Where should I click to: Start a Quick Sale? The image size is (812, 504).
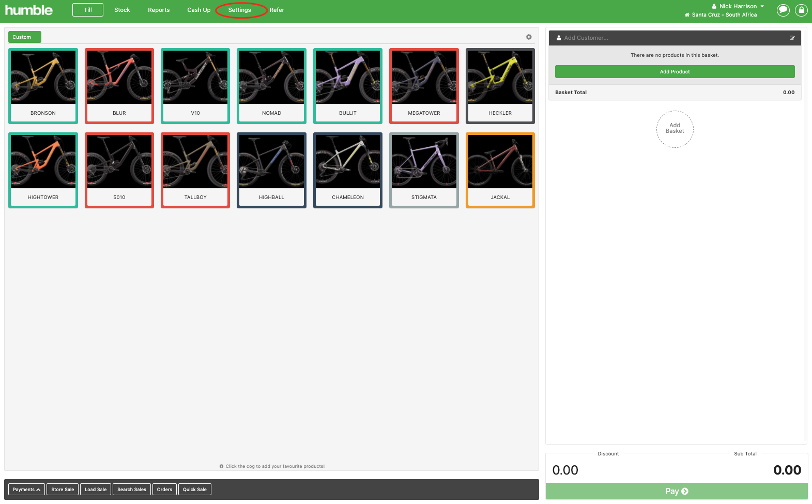click(x=195, y=490)
